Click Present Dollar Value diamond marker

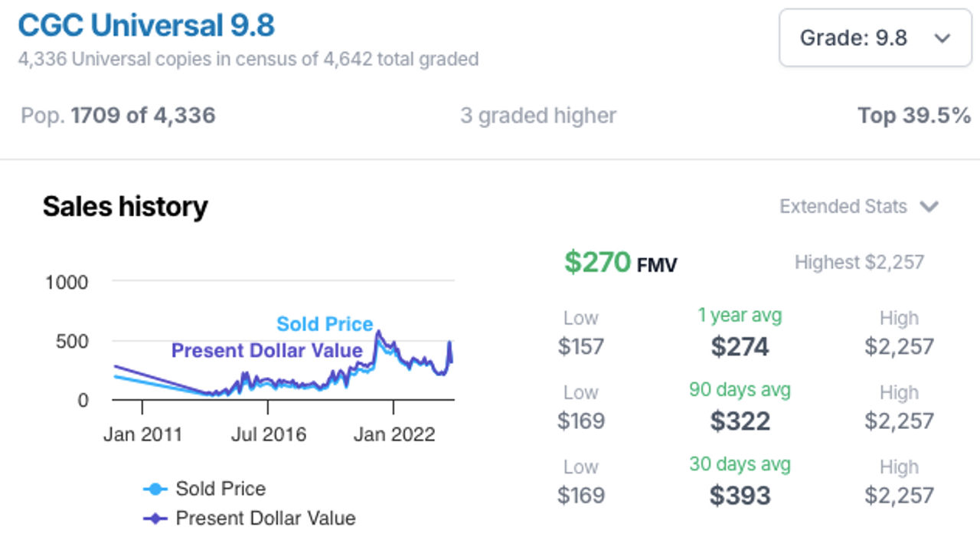point(155,519)
